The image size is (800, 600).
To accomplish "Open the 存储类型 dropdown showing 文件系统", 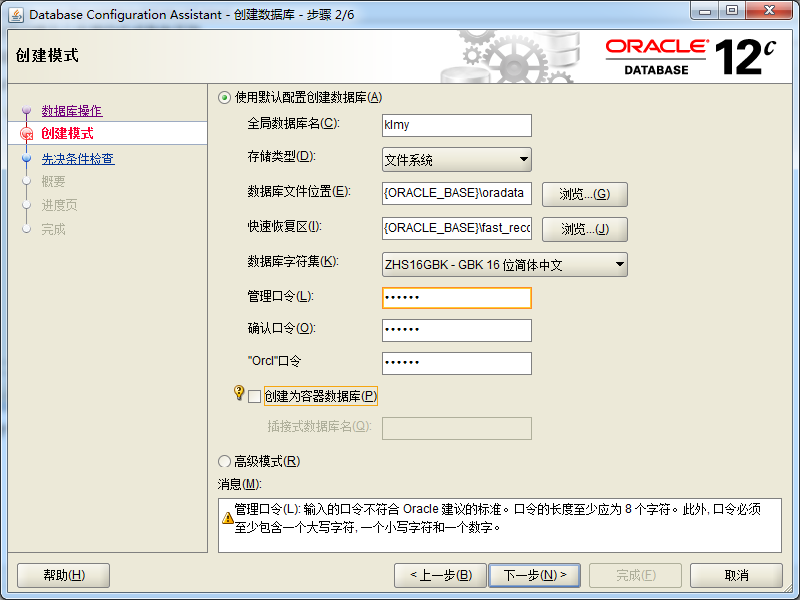I will pos(457,160).
